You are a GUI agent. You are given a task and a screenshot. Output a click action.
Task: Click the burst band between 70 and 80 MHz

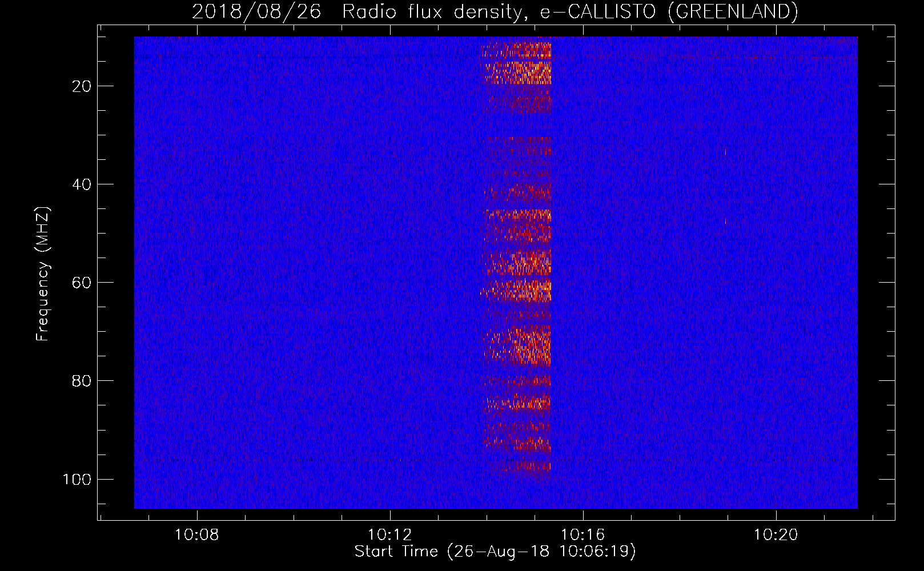pos(517,345)
